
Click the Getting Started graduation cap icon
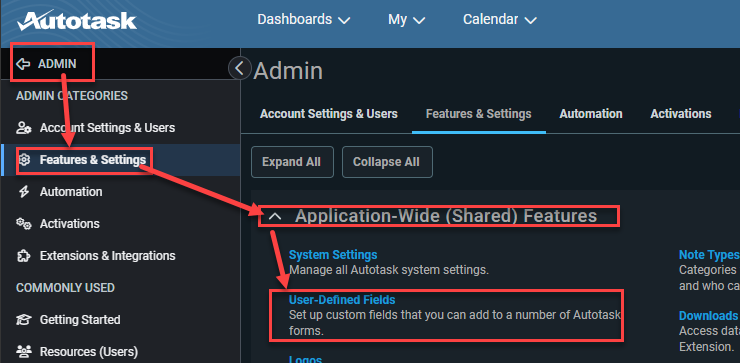pos(24,320)
